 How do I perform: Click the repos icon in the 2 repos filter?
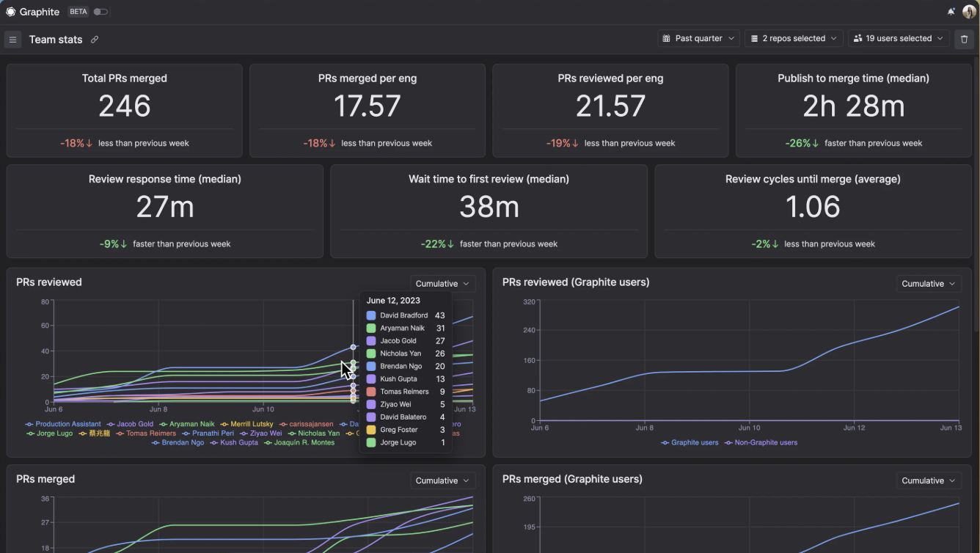(753, 39)
